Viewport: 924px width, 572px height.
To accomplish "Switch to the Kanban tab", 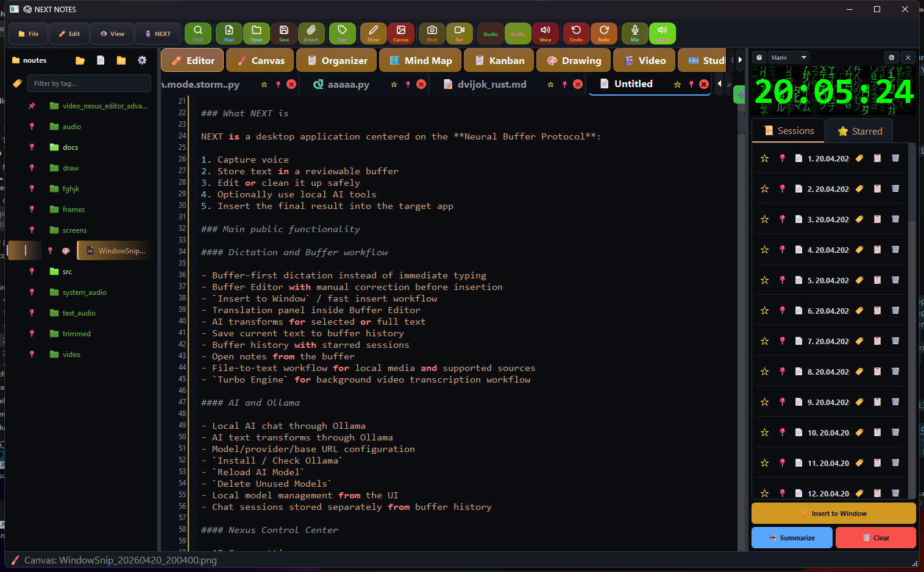I will [499, 60].
